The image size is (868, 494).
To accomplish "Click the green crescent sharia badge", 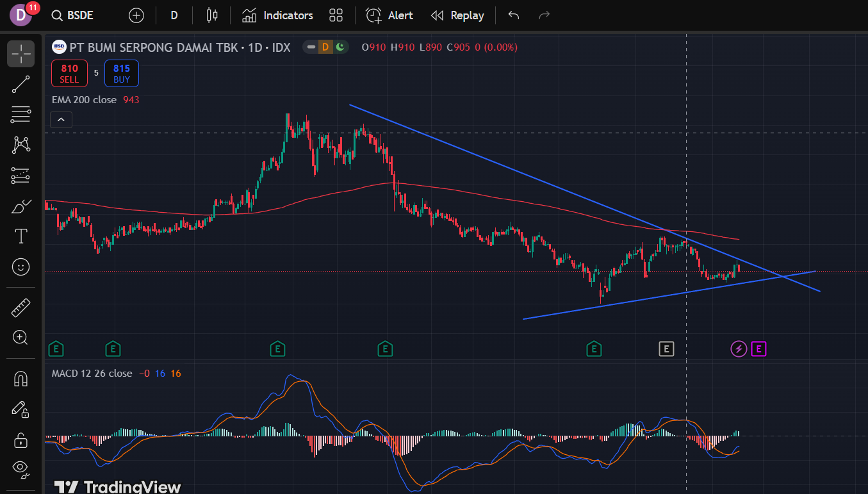I will tap(341, 47).
